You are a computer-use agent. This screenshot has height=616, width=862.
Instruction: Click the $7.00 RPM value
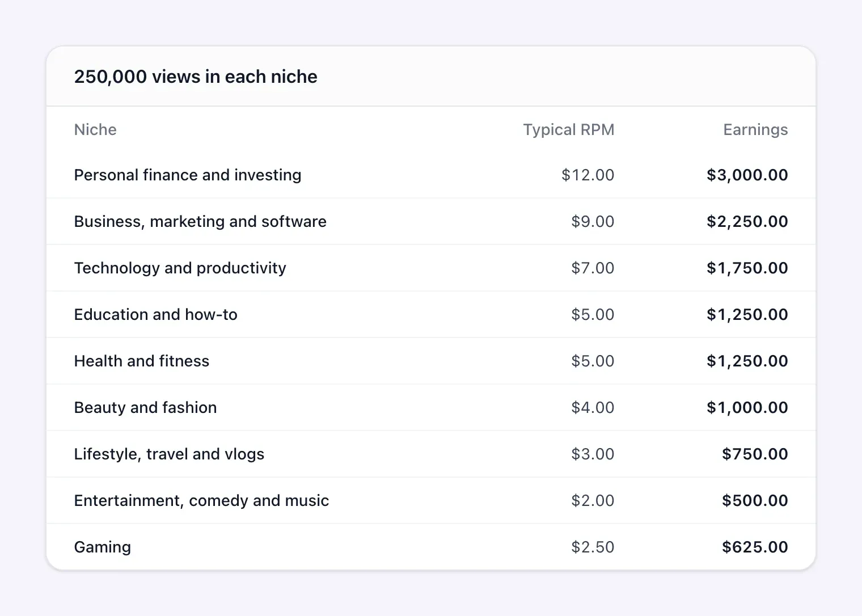593,268
